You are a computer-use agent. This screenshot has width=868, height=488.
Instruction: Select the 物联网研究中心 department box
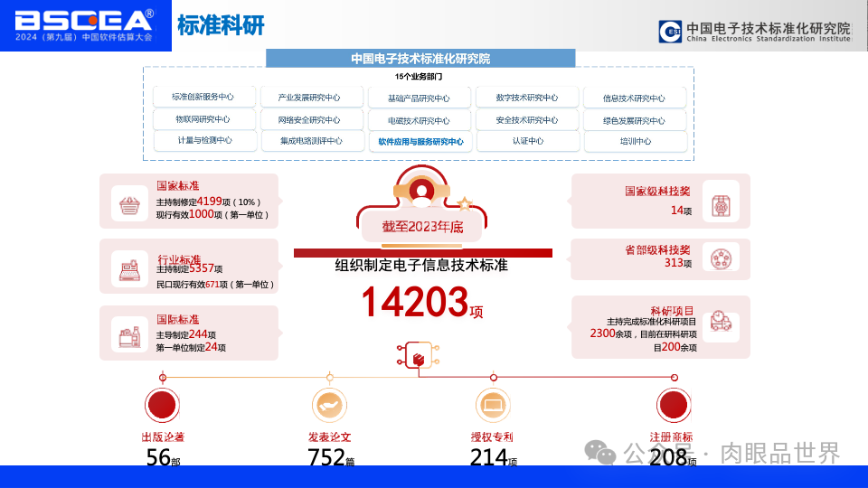pyautogui.click(x=203, y=119)
